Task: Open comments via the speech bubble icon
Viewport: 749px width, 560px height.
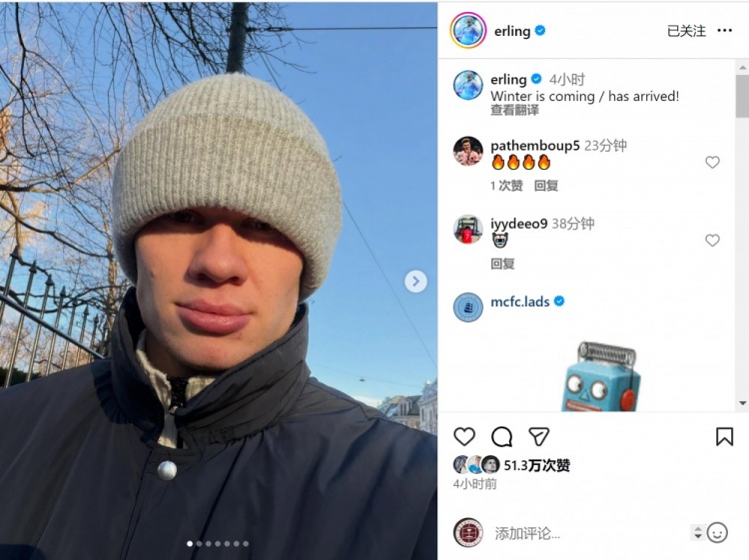Action: pos(501,436)
